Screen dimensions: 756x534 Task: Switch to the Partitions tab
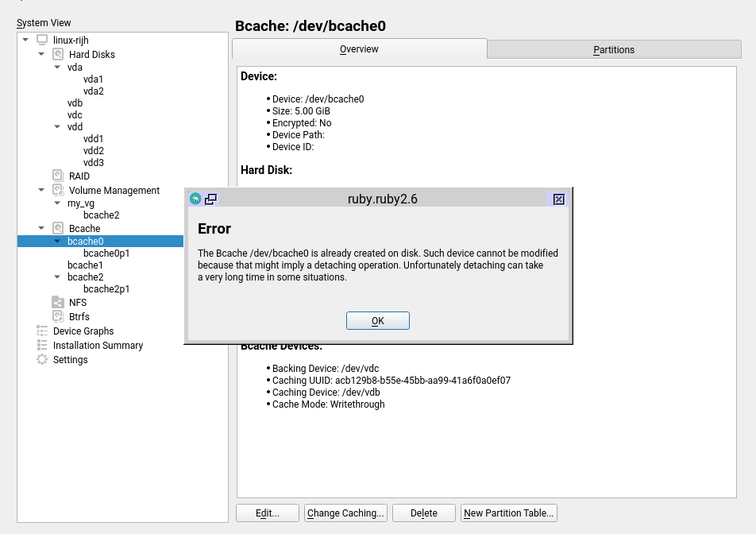(614, 49)
